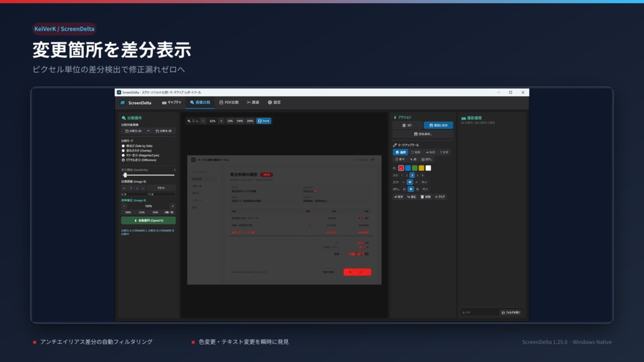Swap images A and B with swap icon
Viewport: 644px width, 362px height.
pyautogui.click(x=148, y=131)
